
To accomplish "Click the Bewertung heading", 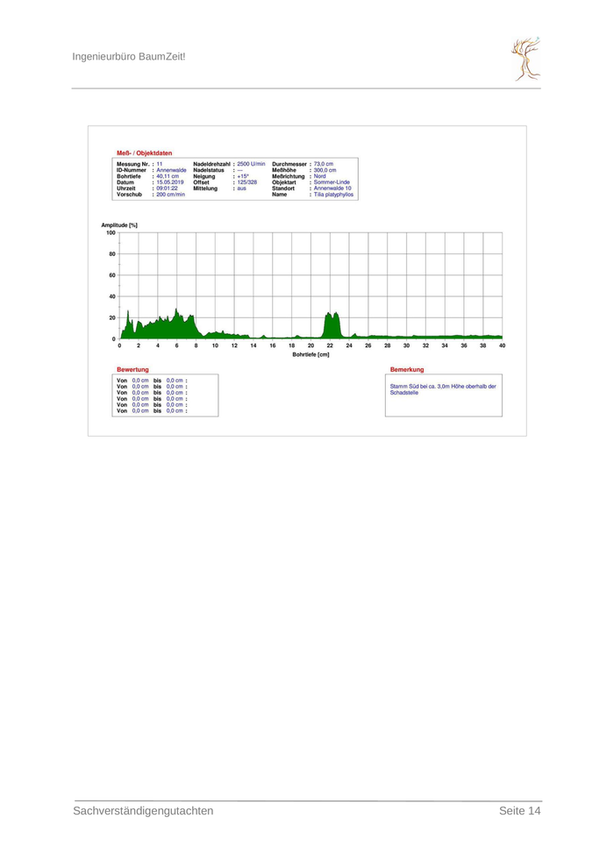I will (132, 370).
